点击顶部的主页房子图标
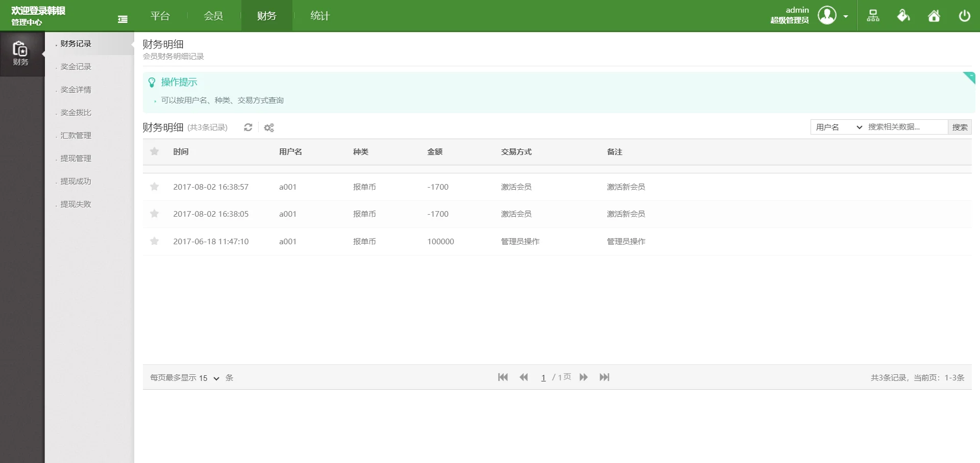Image resolution: width=980 pixels, height=463 pixels. [934, 15]
